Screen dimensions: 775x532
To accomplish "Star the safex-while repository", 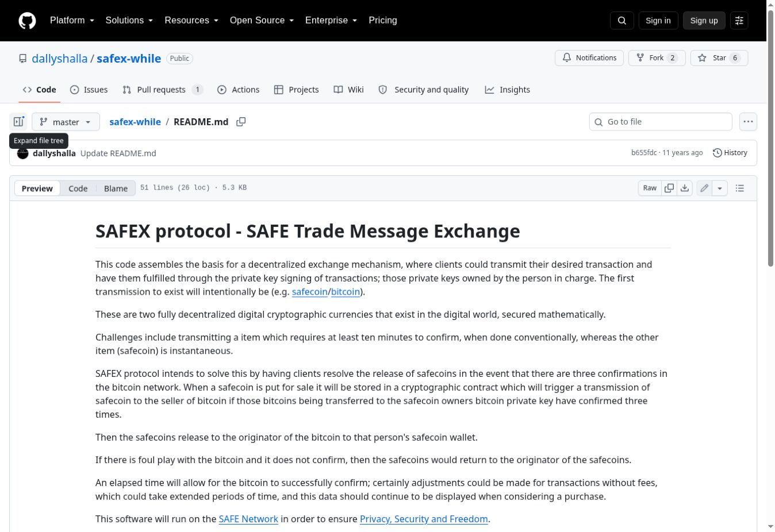I will 719,58.
